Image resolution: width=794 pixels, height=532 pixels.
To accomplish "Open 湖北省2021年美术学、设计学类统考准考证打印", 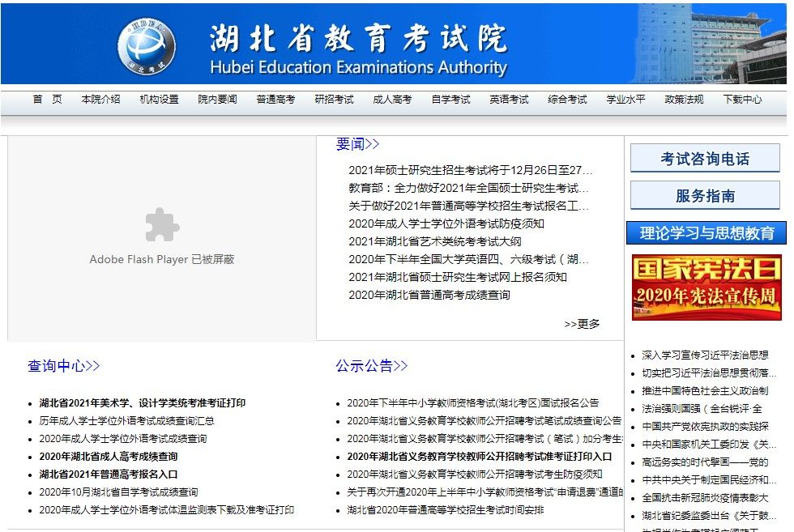I will click(x=143, y=403).
